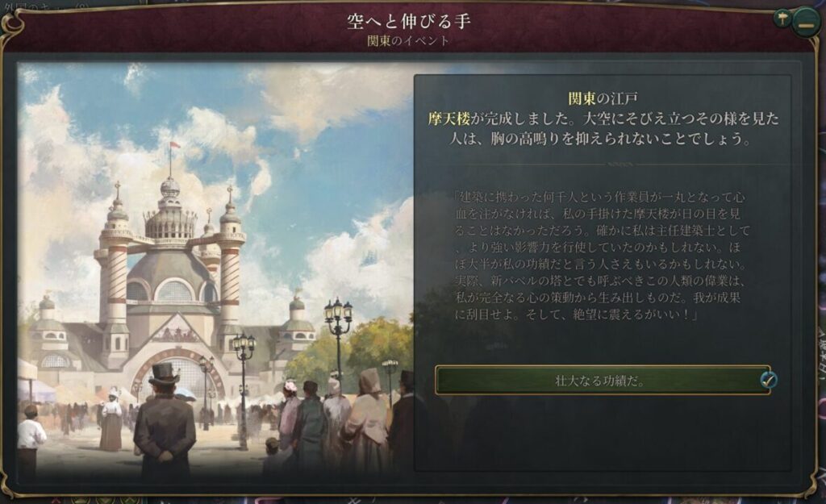Image resolution: width=826 pixels, height=504 pixels.
Task: Click the description sentence about 大空にそびえ立つ
Action: pyautogui.click(x=602, y=129)
